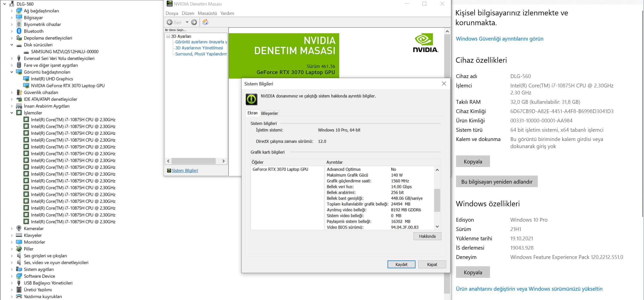644x300 pixels.
Task: Click the Bilgisayar computer icon
Action: pos(19,17)
